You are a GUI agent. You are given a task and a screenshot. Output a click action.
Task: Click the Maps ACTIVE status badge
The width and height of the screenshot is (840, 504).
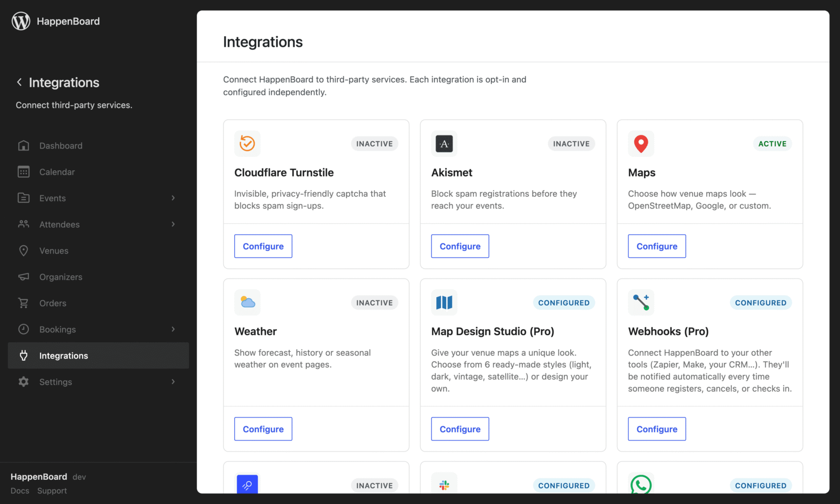[772, 144]
